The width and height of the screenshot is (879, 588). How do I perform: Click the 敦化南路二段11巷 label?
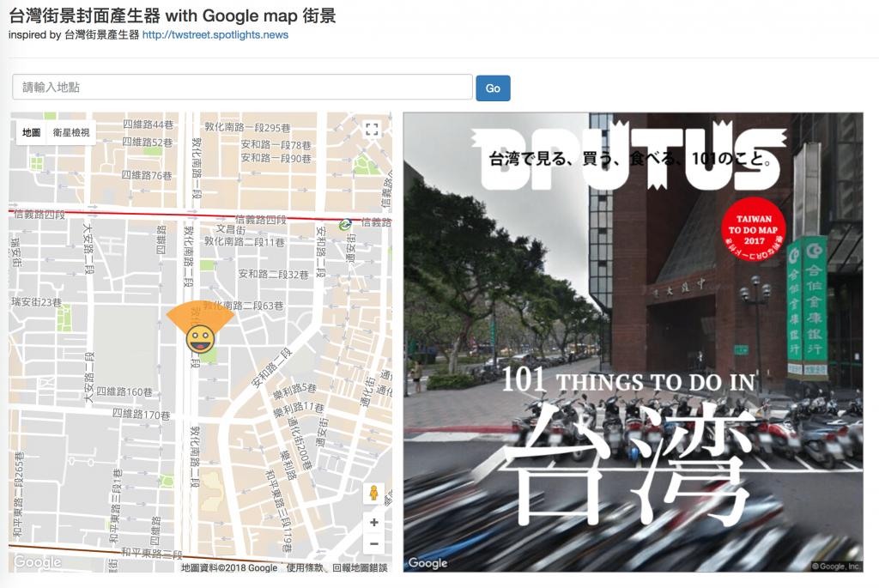click(x=245, y=241)
